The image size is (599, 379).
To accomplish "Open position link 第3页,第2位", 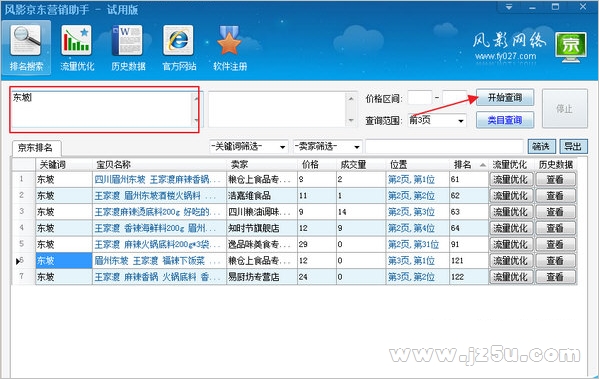I will point(411,277).
